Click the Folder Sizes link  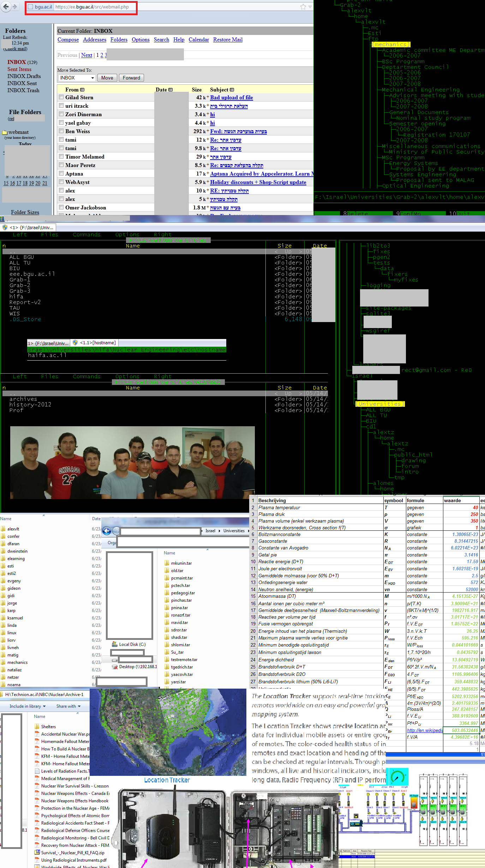click(x=25, y=212)
